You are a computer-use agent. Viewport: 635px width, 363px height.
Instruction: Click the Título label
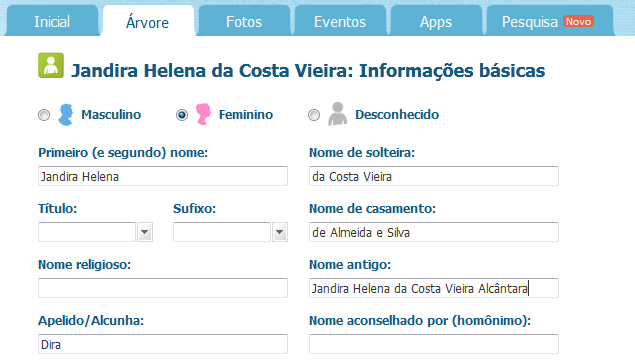point(58,209)
